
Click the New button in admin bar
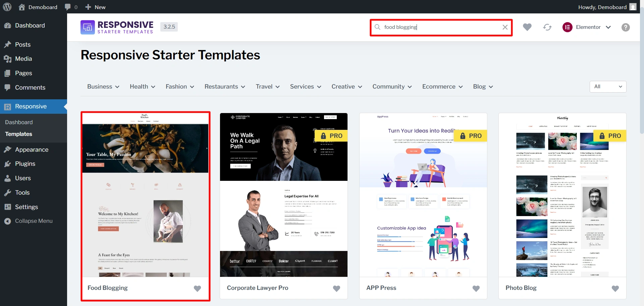pyautogui.click(x=95, y=7)
